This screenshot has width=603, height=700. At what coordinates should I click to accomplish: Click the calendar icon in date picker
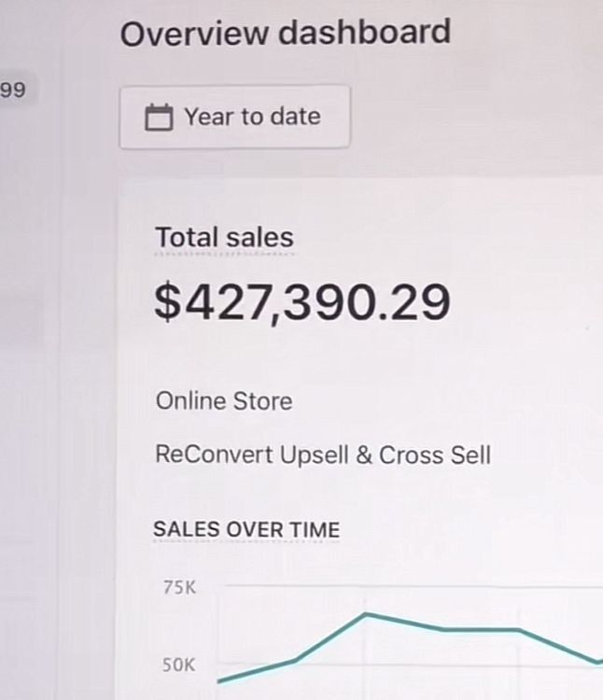[x=160, y=118]
